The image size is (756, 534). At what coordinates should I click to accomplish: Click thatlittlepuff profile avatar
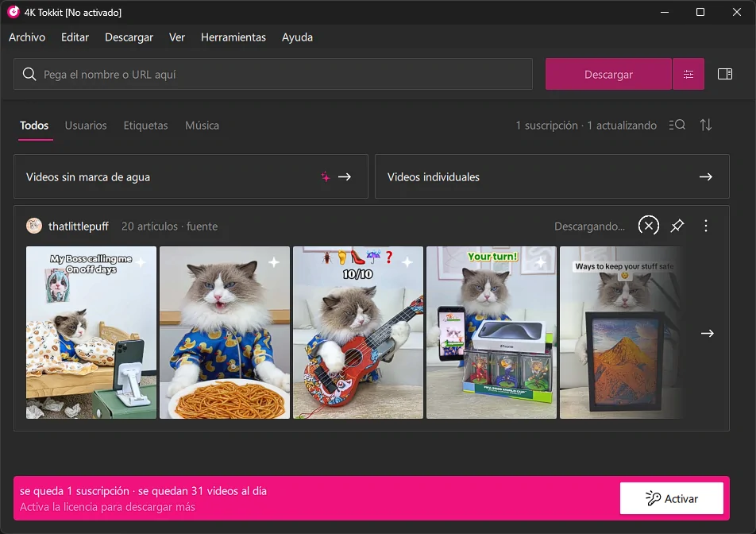click(34, 226)
